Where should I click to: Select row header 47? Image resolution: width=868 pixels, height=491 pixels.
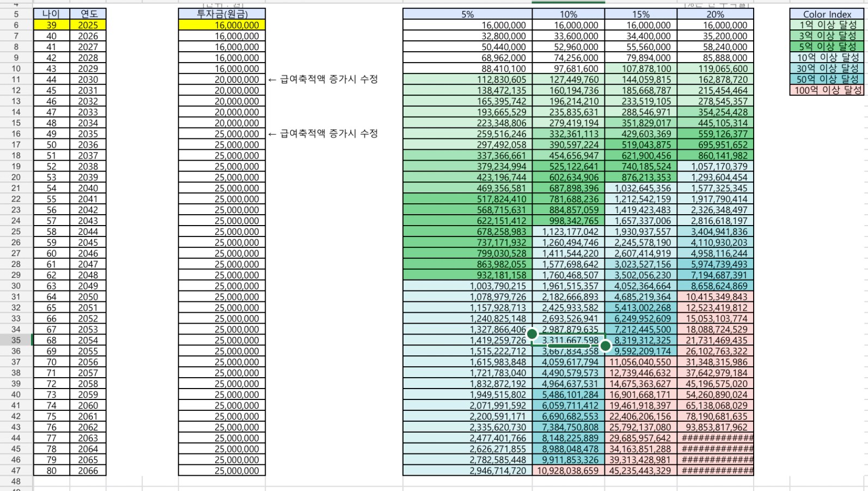[x=16, y=471]
